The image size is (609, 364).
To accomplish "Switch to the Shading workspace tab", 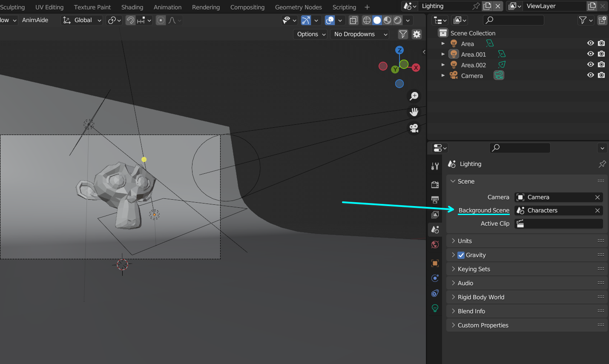I will coord(132,7).
